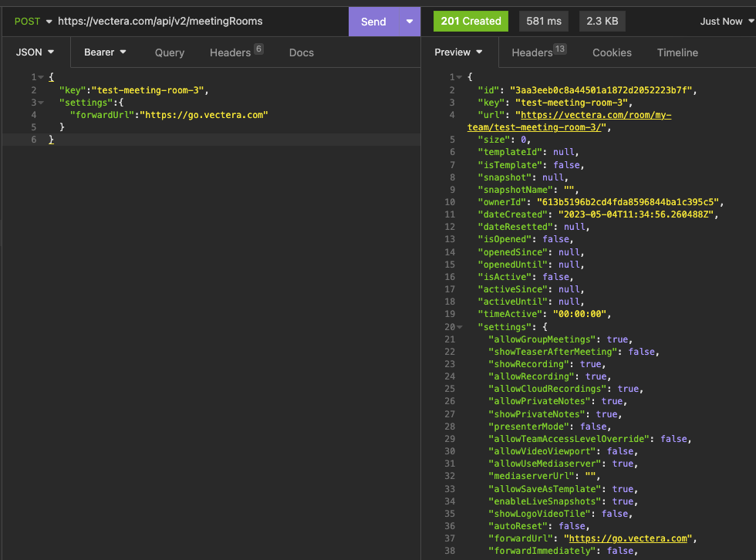The image size is (756, 560).
Task: Click the "enableLiveSnapshots" line
Action: coord(563,501)
